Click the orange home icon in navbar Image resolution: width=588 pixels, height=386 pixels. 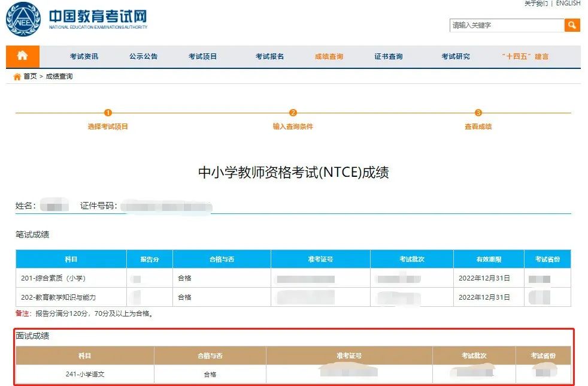pyautogui.click(x=22, y=56)
